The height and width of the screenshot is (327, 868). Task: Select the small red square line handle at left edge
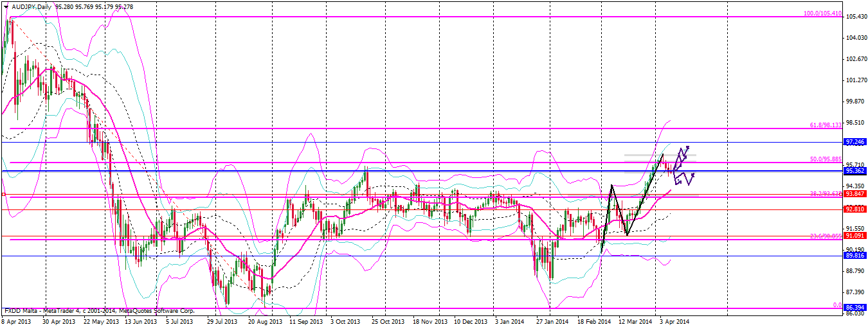tap(3, 193)
